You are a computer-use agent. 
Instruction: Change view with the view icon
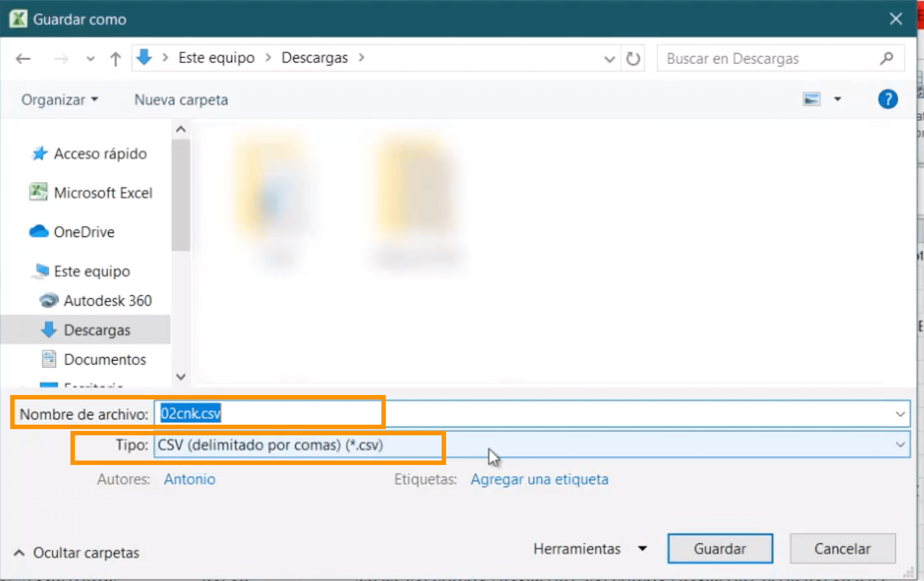(x=811, y=99)
